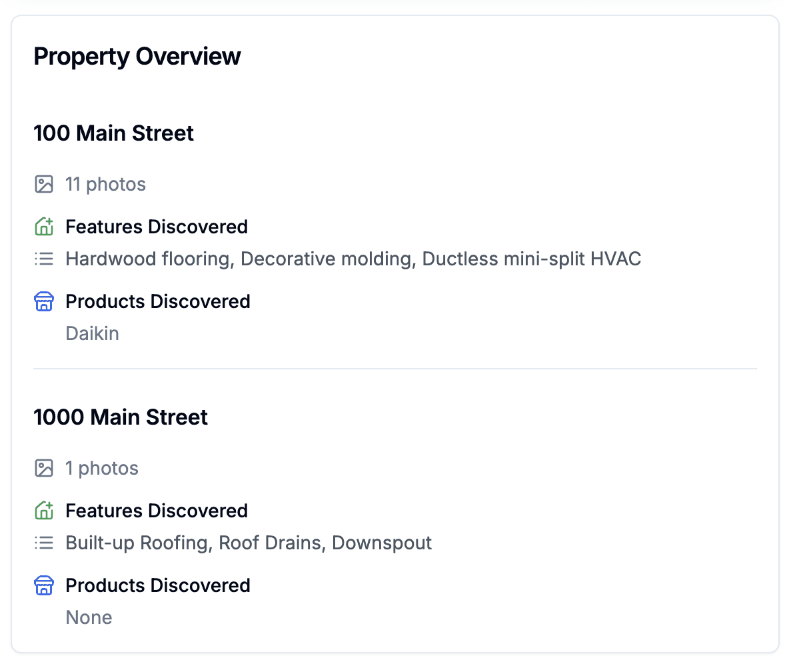797x672 pixels.
Task: Click the blue store icon above Daikin
Action: point(44,301)
